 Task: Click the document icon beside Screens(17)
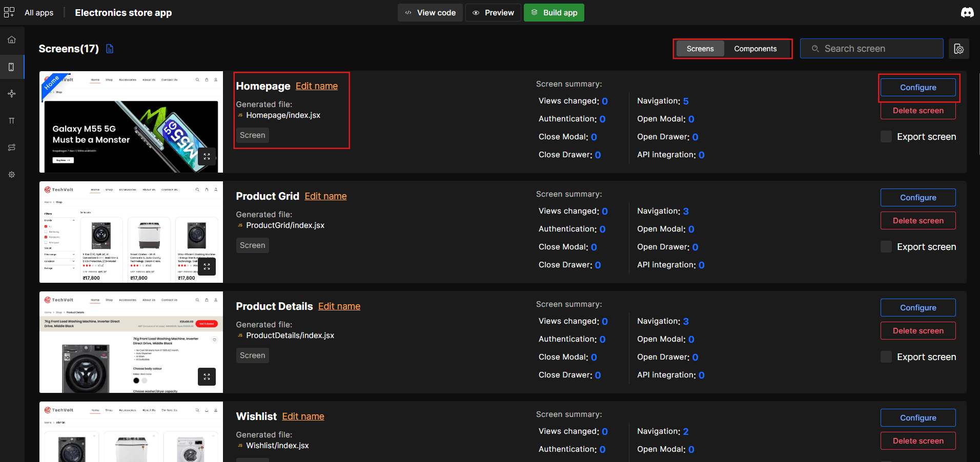click(x=110, y=49)
